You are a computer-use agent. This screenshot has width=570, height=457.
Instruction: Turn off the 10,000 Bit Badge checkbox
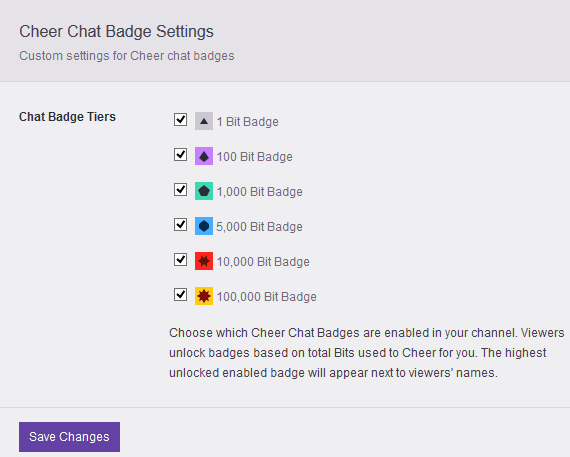tap(180, 260)
